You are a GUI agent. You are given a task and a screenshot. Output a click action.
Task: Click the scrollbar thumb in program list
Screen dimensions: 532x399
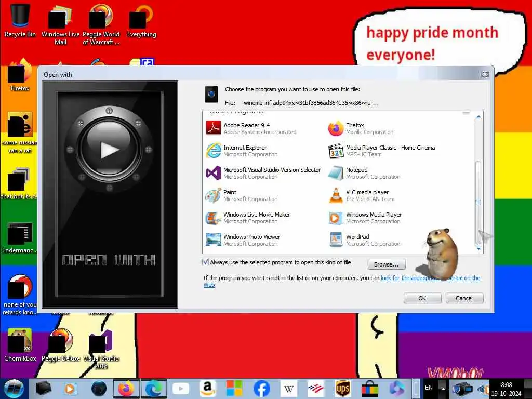coord(478,203)
